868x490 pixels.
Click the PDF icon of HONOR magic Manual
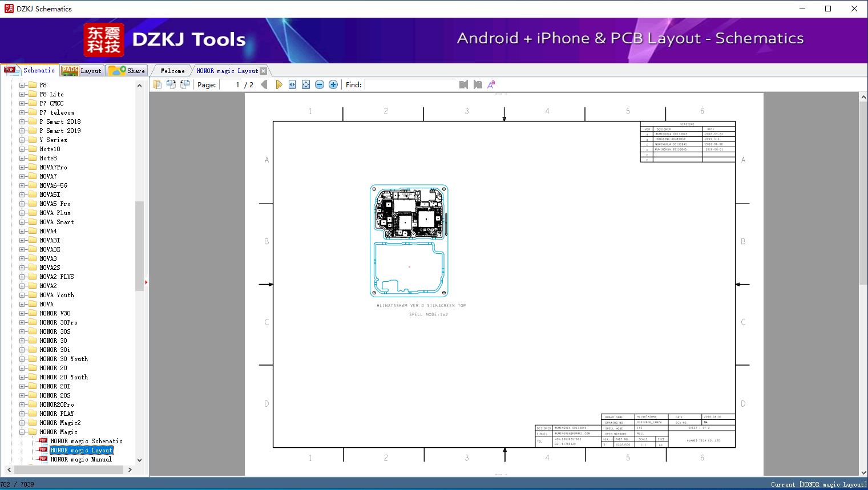pos(43,459)
